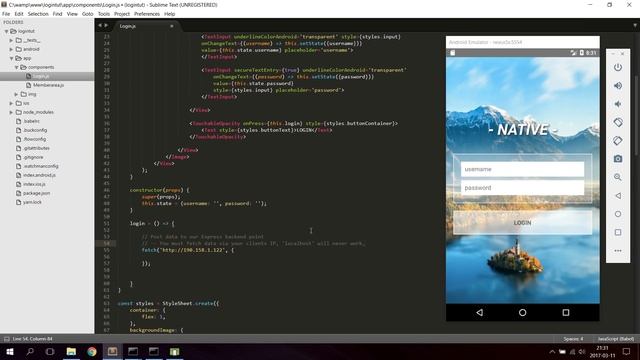Open the Find menu
The height and width of the screenshot is (360, 640).
click(58, 14)
